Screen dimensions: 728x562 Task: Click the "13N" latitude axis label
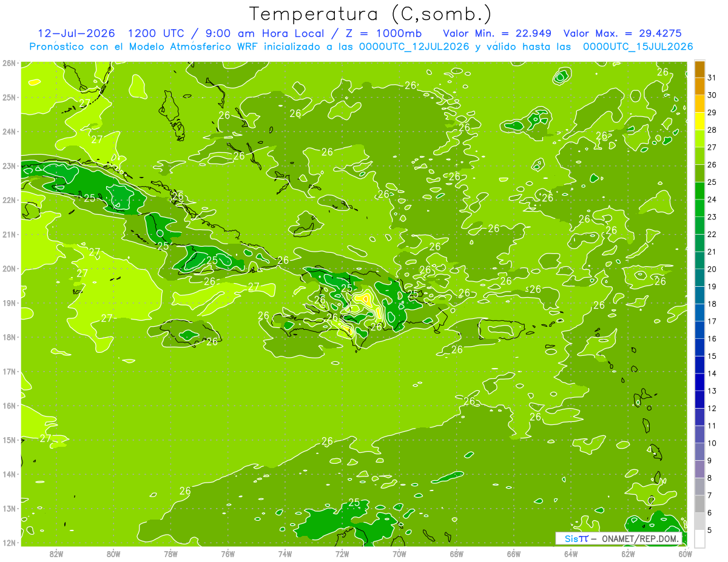pyautogui.click(x=8, y=509)
